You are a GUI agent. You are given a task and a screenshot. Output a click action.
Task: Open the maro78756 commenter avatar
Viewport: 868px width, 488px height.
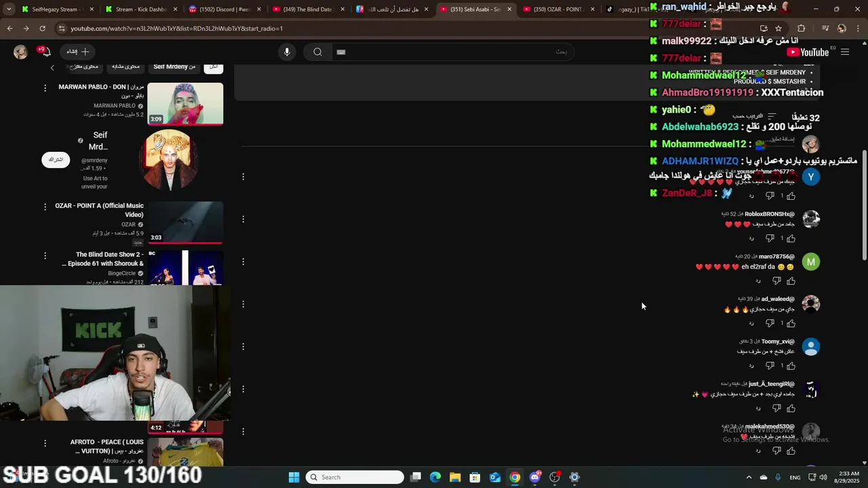pos(811,262)
